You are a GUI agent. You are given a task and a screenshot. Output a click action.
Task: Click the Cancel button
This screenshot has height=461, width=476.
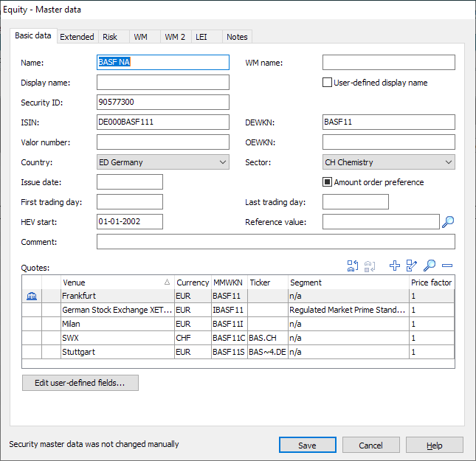coord(370,445)
